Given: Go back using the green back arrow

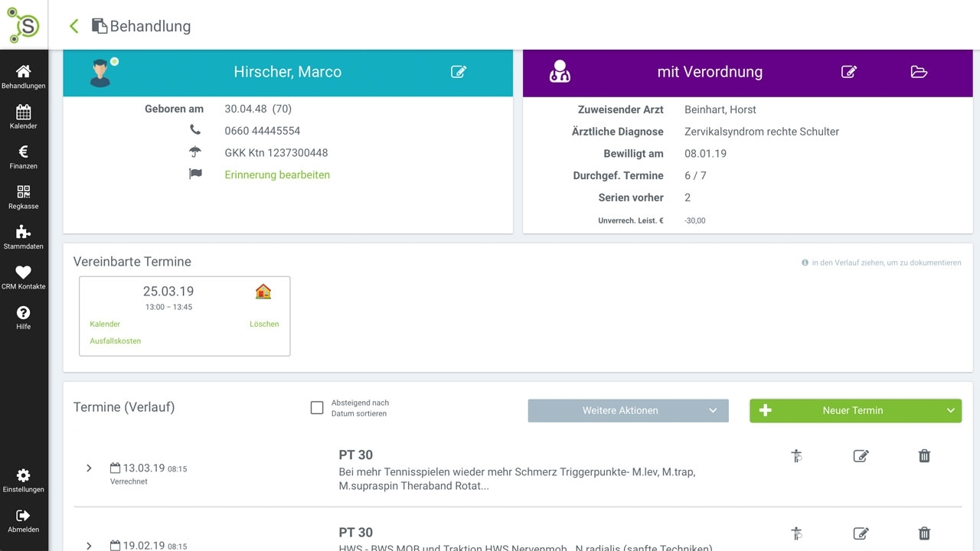Looking at the screenshot, I should [74, 26].
